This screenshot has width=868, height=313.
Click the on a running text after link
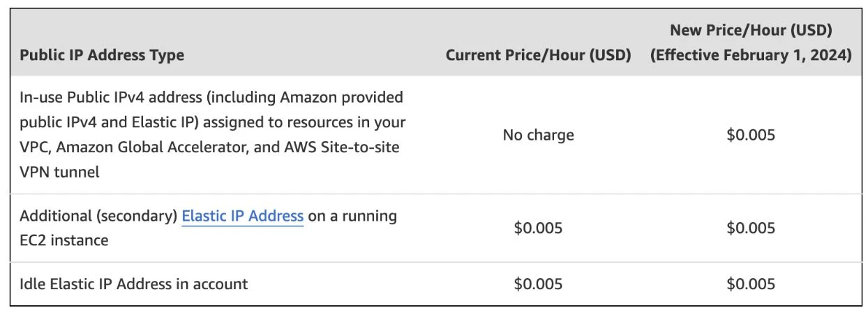[353, 217]
